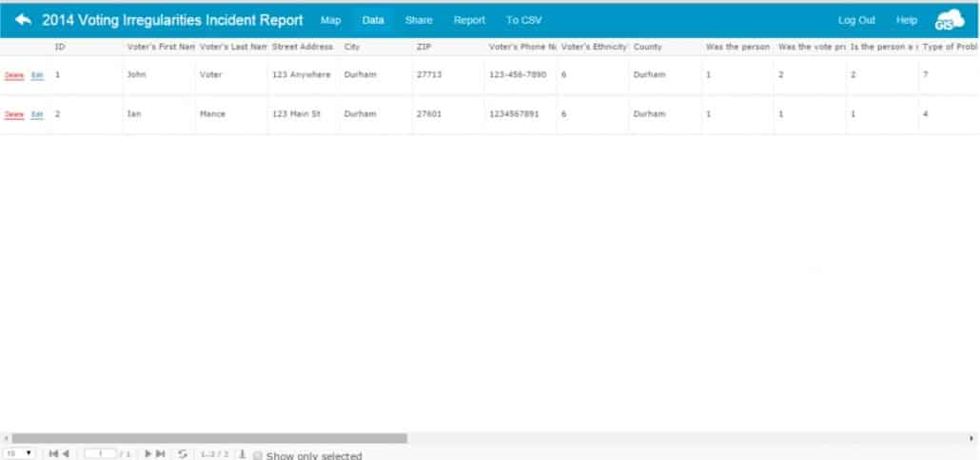This screenshot has height=460, width=980.
Task: Delete the Ian Mance record
Action: click(x=14, y=114)
